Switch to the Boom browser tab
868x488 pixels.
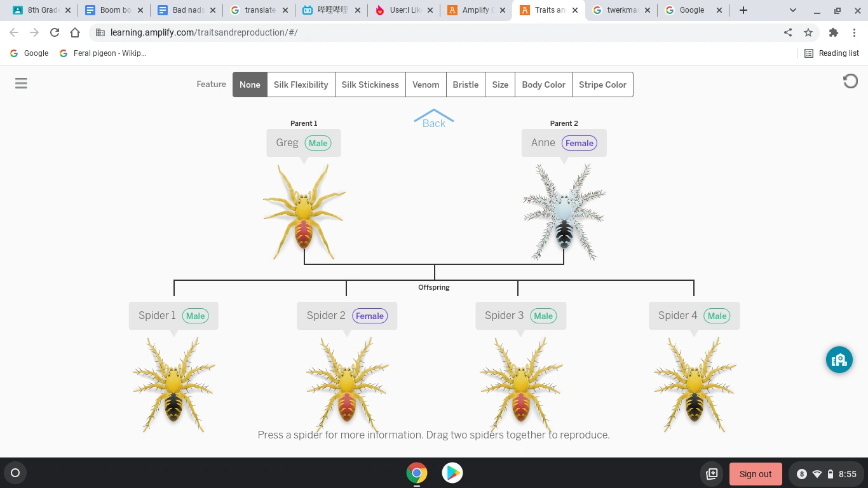111,10
